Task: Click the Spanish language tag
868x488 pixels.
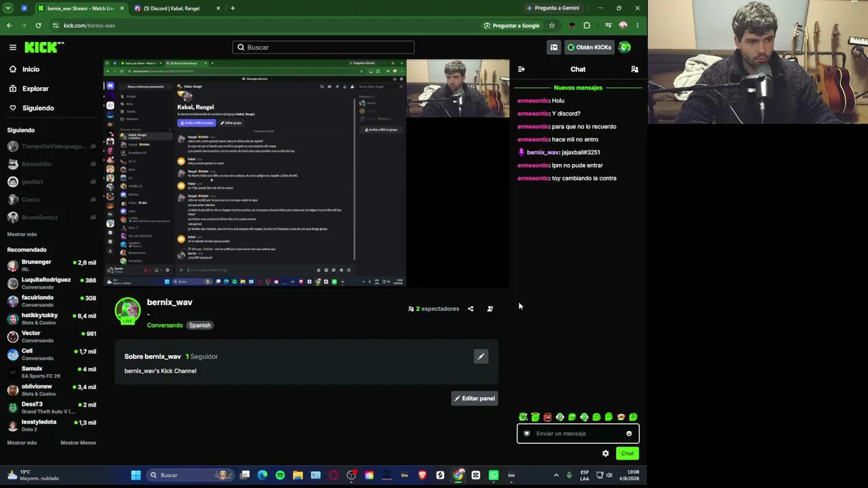Action: [199, 325]
